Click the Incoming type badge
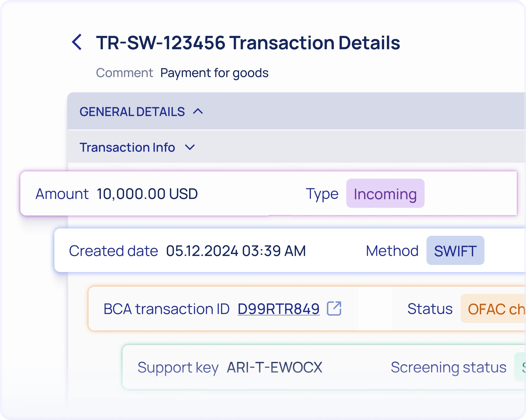The height and width of the screenshot is (420, 526). [x=385, y=194]
